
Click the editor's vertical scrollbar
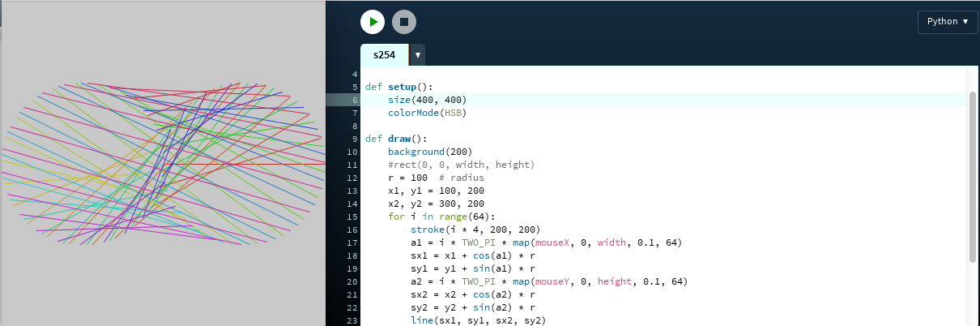973,177
